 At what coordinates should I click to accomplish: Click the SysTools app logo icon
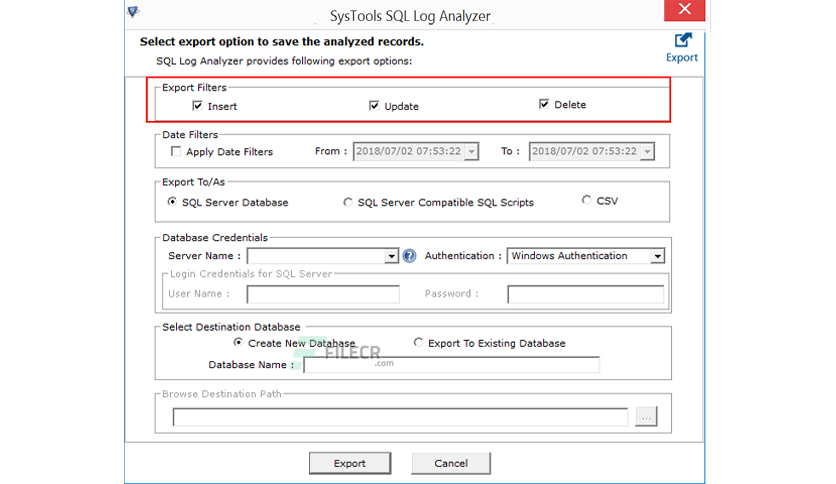point(133,11)
